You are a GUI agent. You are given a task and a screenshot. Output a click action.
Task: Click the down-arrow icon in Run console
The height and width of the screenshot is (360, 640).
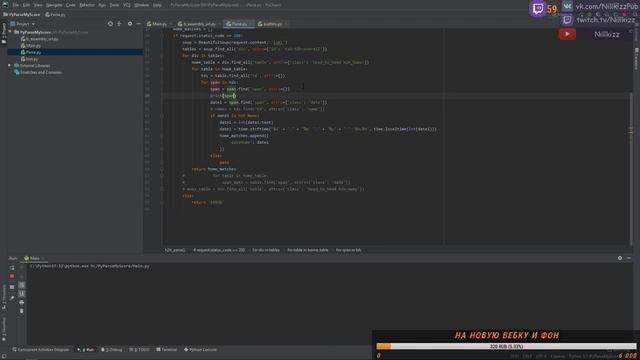pos(22,276)
